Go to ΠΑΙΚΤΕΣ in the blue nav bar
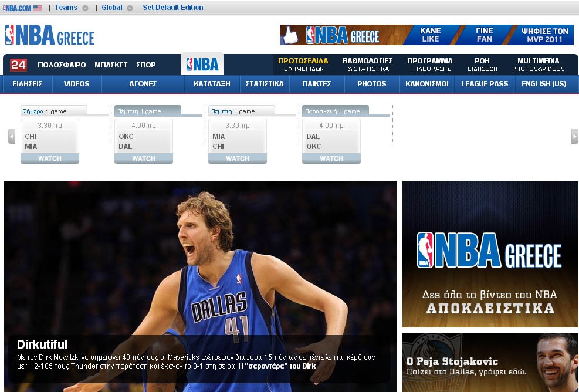The width and height of the screenshot is (579, 392). pos(316,84)
